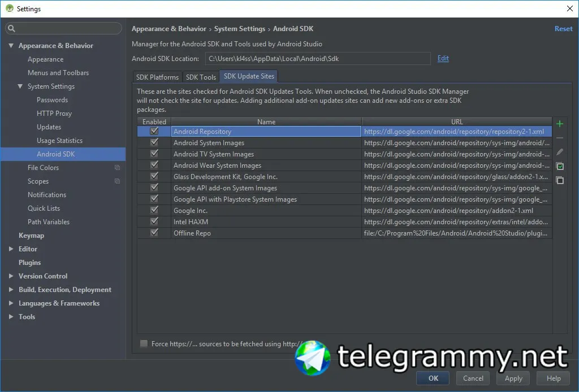Toggle Android Wear System Images checkbox
This screenshot has height=392, width=579.
(x=154, y=165)
